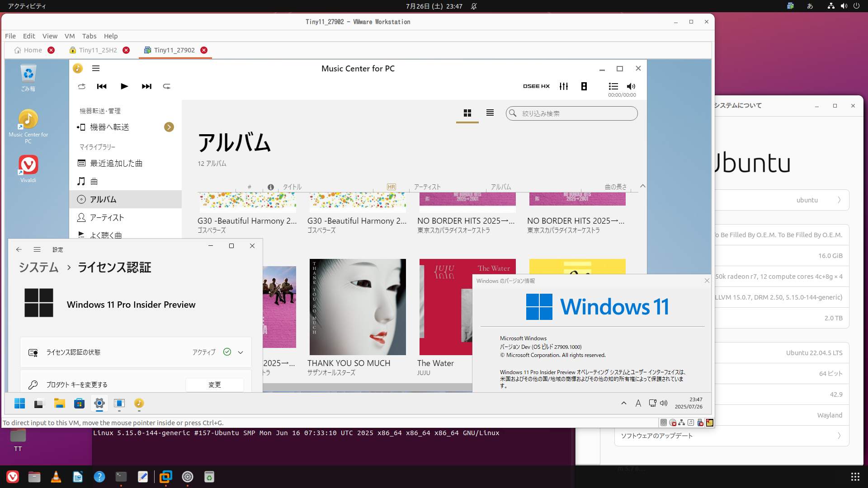Open the Windows tray volume icon

point(664,403)
